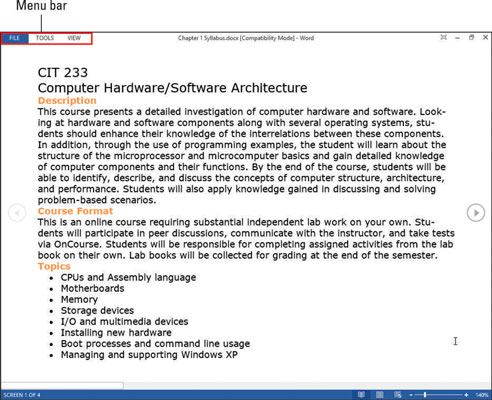Click the auto-hide reading toolbar icon
The width and height of the screenshot is (492, 400).
[x=443, y=37]
